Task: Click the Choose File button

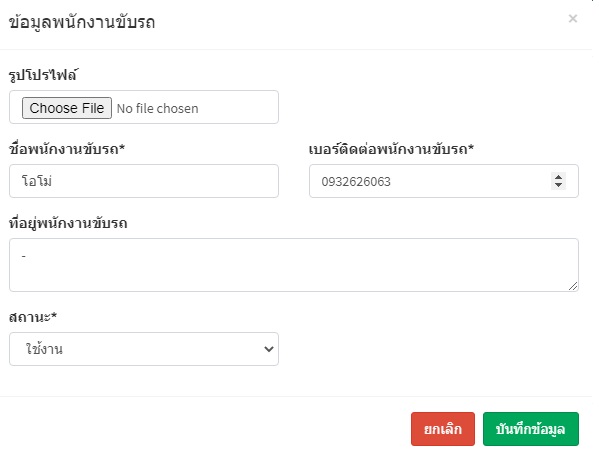Action: (67, 108)
